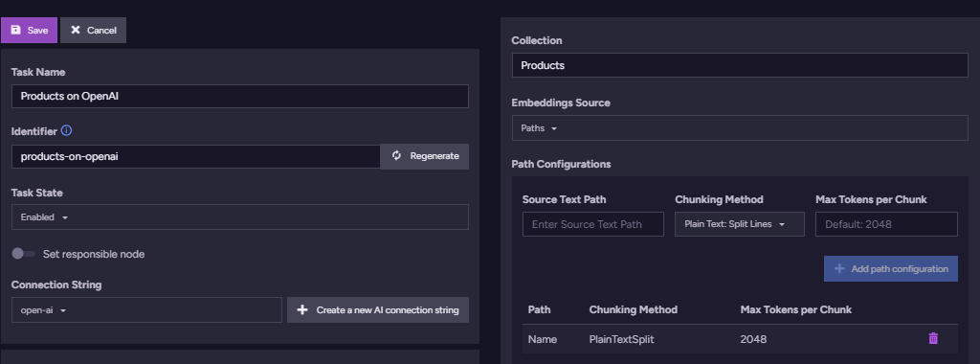Image resolution: width=980 pixels, height=364 pixels.
Task: Select the Name path row
Action: (740, 339)
